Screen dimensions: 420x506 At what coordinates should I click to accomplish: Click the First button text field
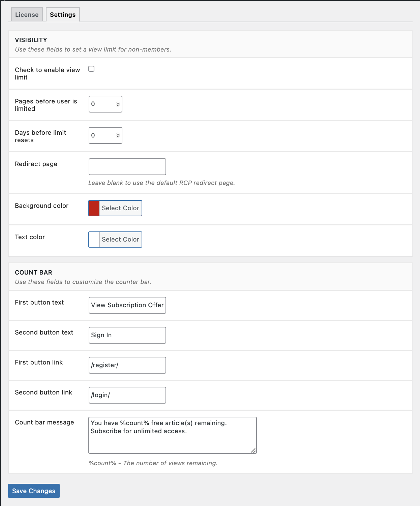click(x=127, y=305)
